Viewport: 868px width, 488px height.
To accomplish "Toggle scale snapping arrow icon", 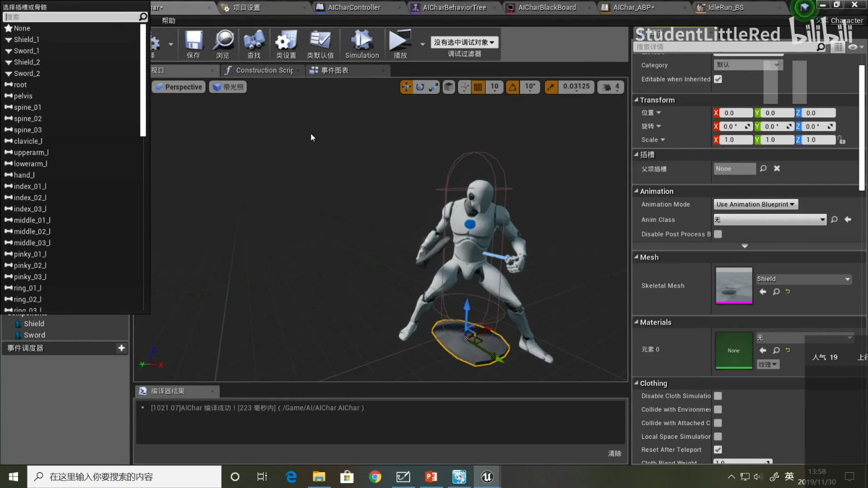I will tap(551, 87).
